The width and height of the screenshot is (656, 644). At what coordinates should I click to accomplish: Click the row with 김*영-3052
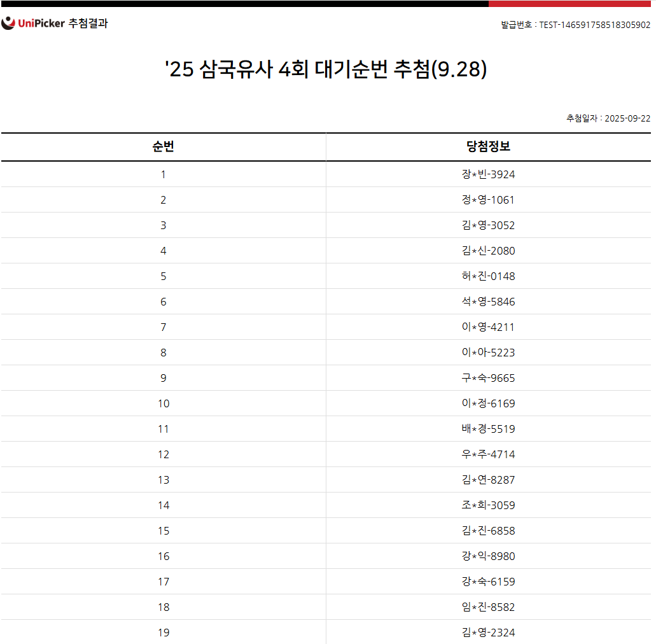(x=488, y=225)
